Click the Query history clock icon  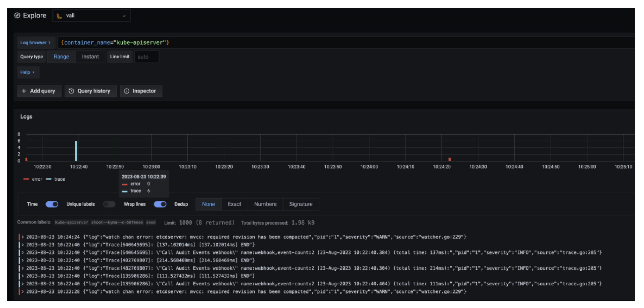click(x=71, y=91)
